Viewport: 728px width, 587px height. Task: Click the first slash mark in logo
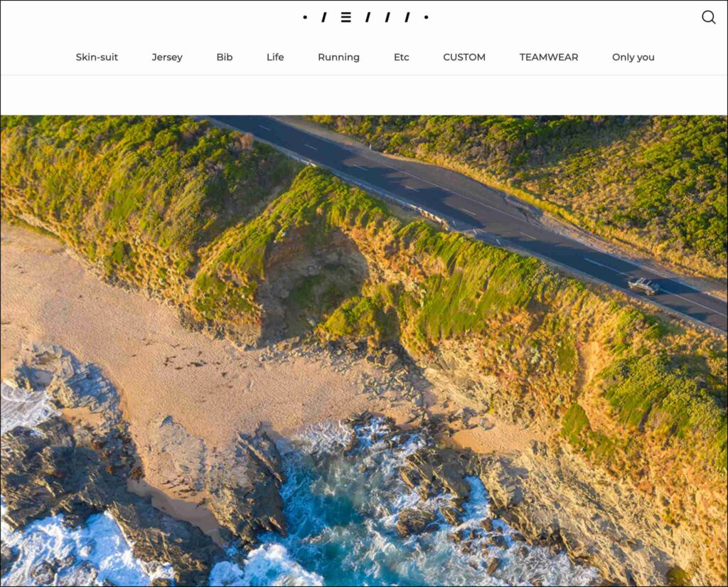[x=324, y=17]
